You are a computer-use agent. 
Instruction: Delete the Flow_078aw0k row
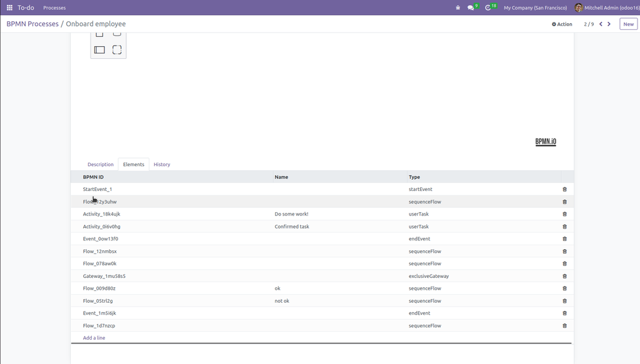(x=565, y=263)
